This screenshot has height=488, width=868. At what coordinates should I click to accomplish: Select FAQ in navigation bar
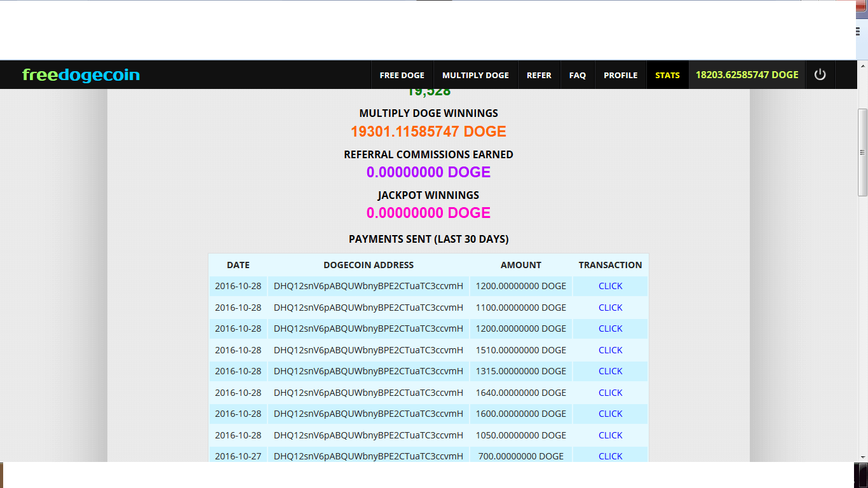tap(577, 75)
